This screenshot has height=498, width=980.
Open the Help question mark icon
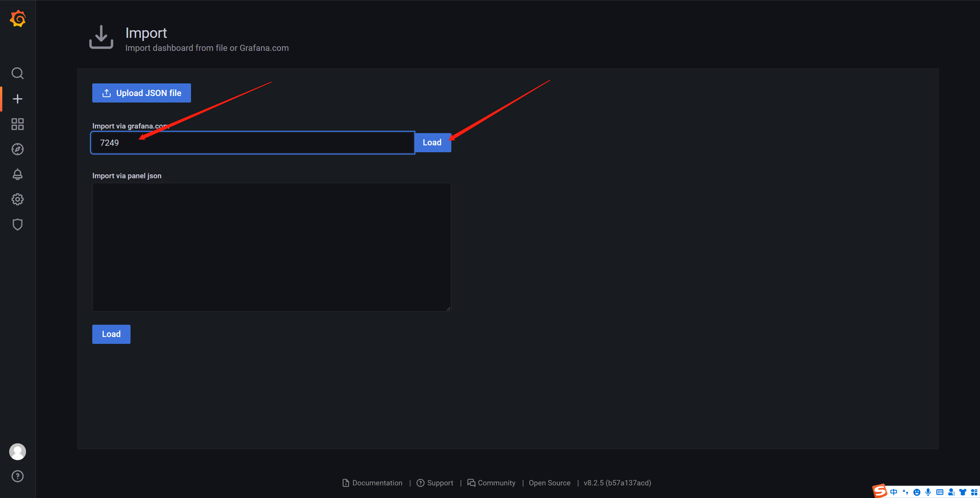(18, 476)
